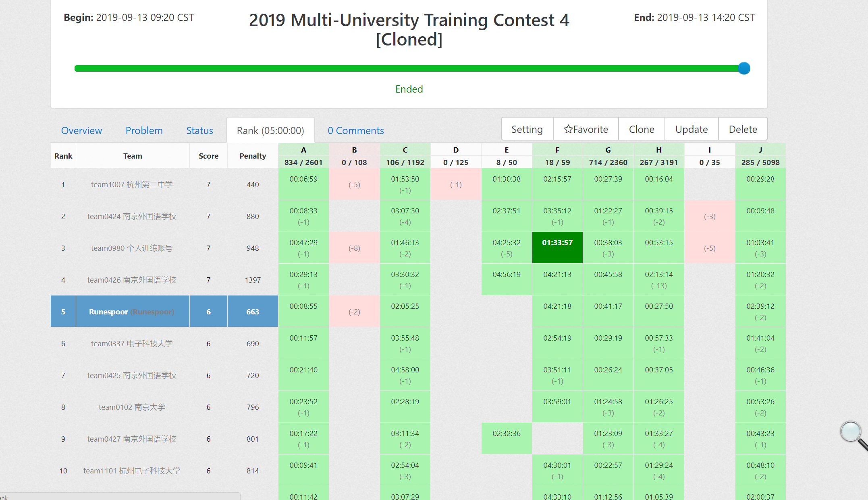Switch to the Overview tab
The width and height of the screenshot is (868, 500).
click(81, 130)
